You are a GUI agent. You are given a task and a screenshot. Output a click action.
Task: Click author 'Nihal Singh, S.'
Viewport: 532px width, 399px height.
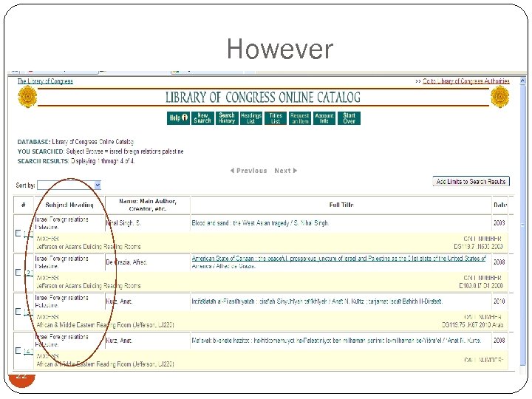click(x=124, y=223)
